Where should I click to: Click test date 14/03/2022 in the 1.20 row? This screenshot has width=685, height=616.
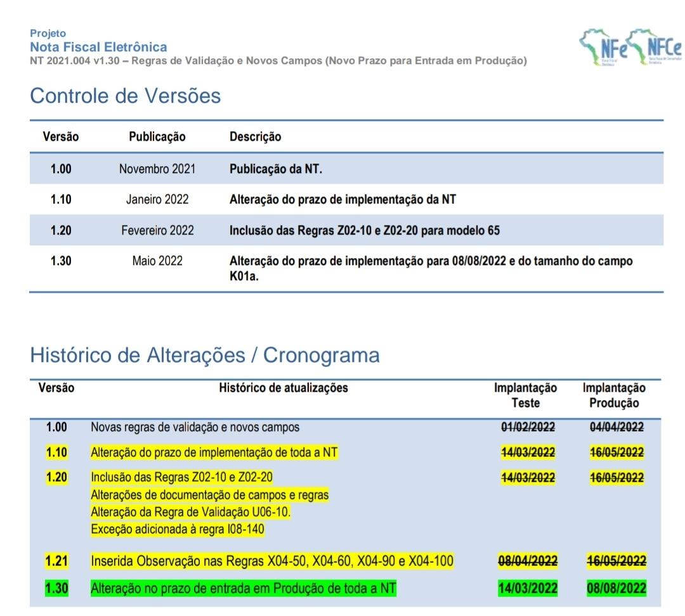tap(528, 478)
